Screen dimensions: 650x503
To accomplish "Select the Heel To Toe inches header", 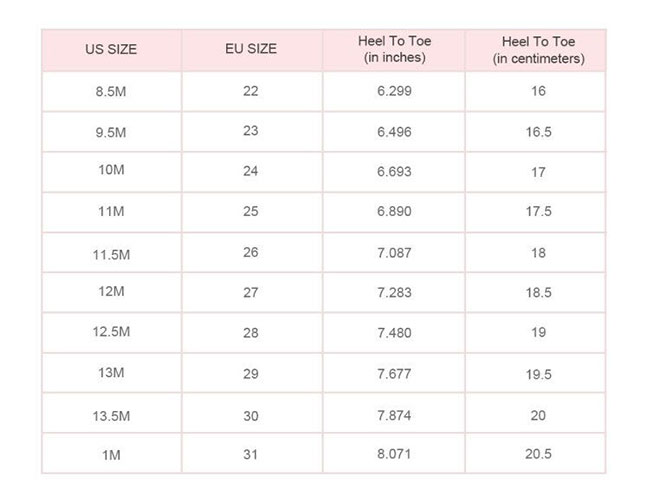I will pos(394,50).
